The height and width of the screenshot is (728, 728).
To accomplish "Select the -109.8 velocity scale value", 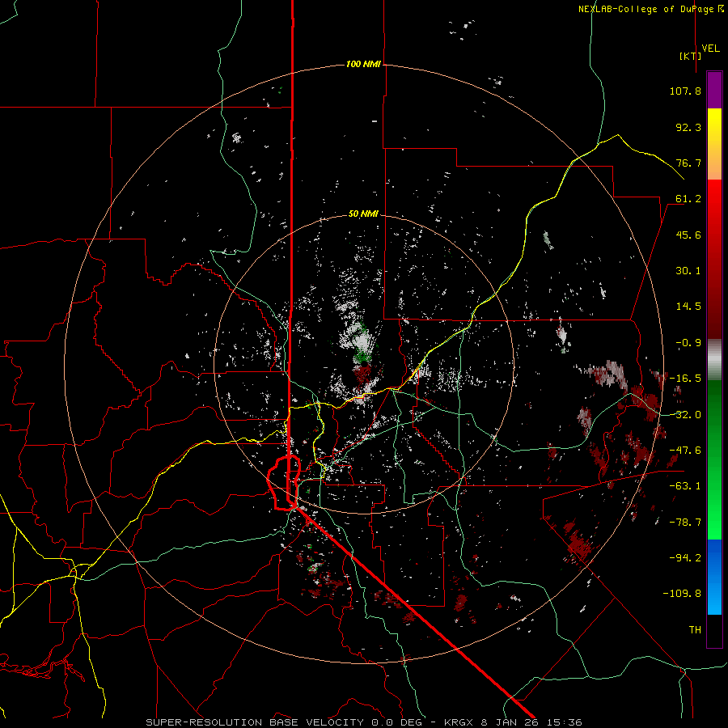I will click(682, 594).
